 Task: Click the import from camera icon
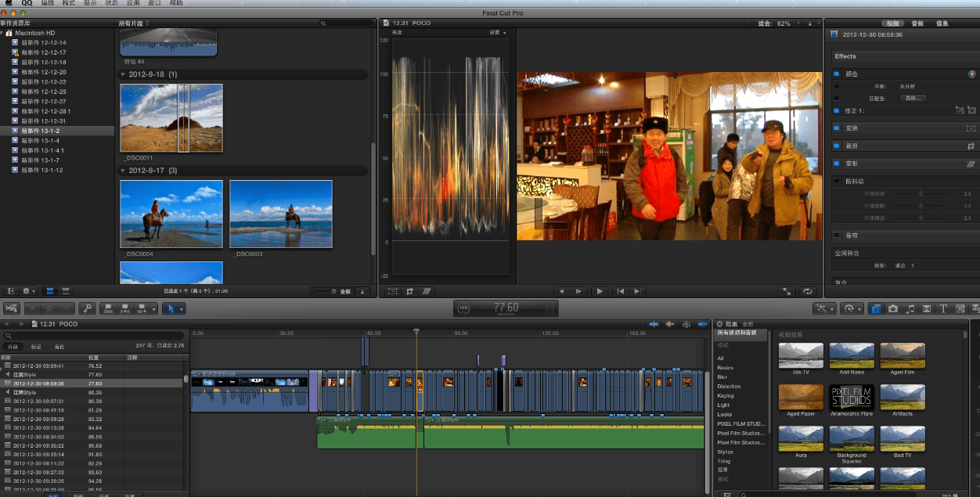coord(13,308)
